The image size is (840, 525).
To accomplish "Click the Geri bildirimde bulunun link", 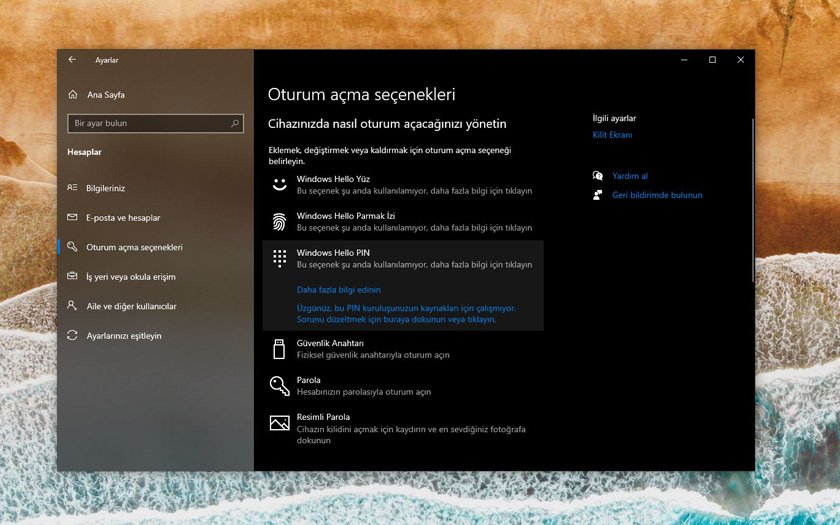I will 656,195.
